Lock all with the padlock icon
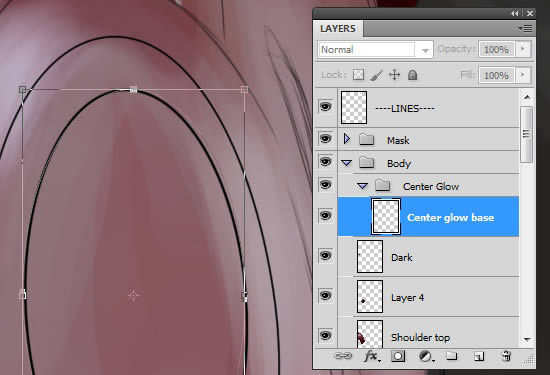This screenshot has width=550, height=375. click(x=412, y=75)
